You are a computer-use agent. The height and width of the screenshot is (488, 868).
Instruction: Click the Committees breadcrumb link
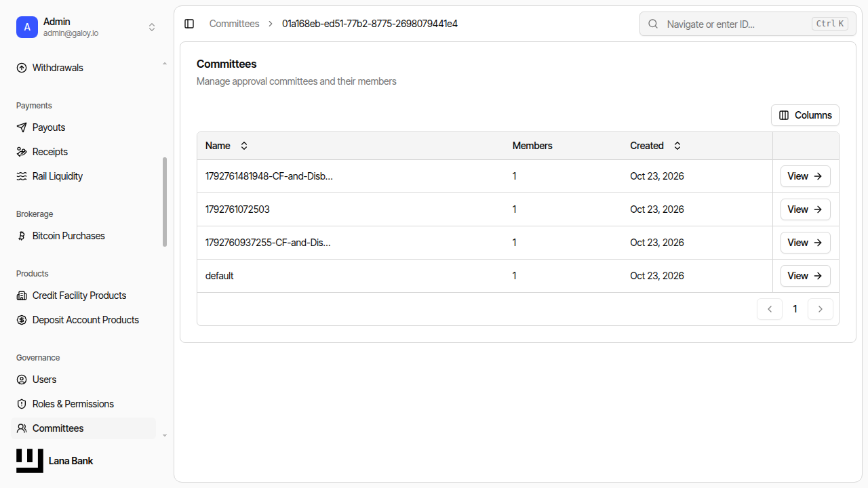click(x=234, y=24)
